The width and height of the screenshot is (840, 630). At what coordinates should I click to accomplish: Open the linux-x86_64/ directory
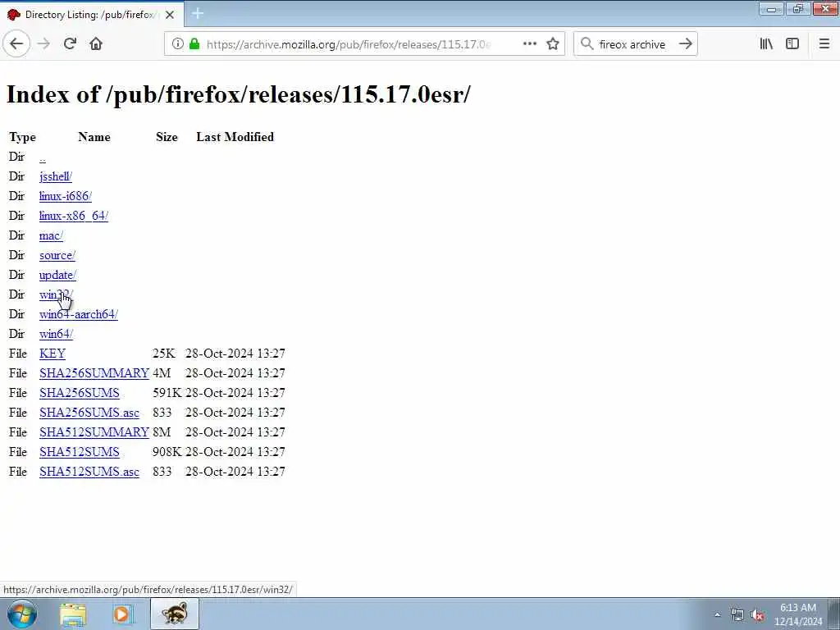(73, 216)
